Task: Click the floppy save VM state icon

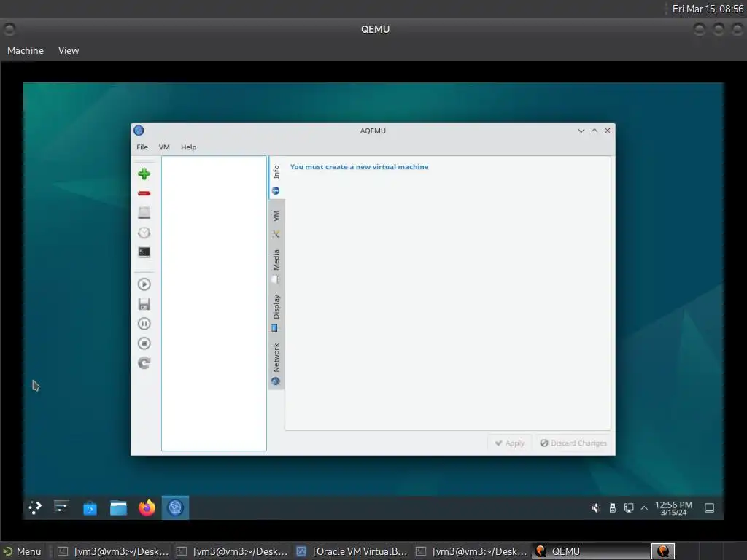Action: pos(144,304)
